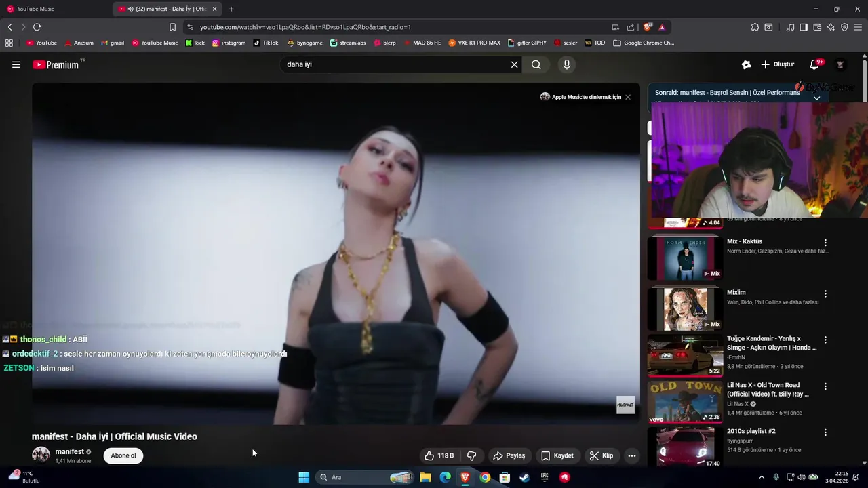Image resolution: width=868 pixels, height=488 pixels.
Task: Open the instagram bookmark
Action: pyautogui.click(x=229, y=43)
